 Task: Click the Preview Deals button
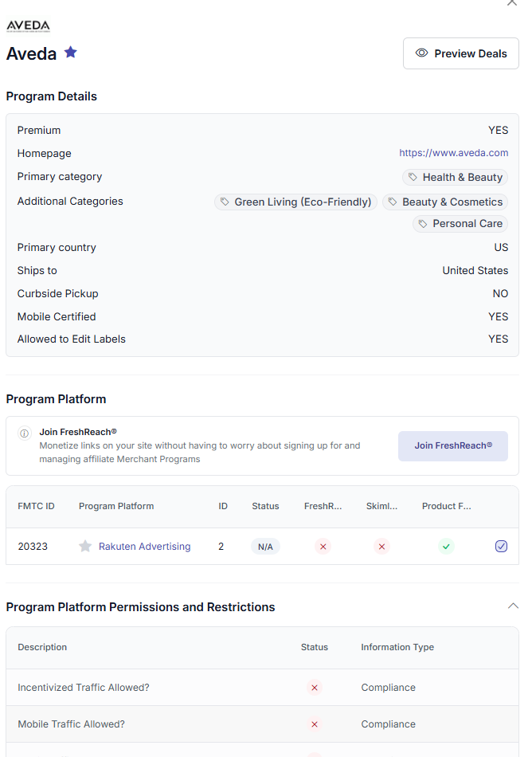[461, 53]
